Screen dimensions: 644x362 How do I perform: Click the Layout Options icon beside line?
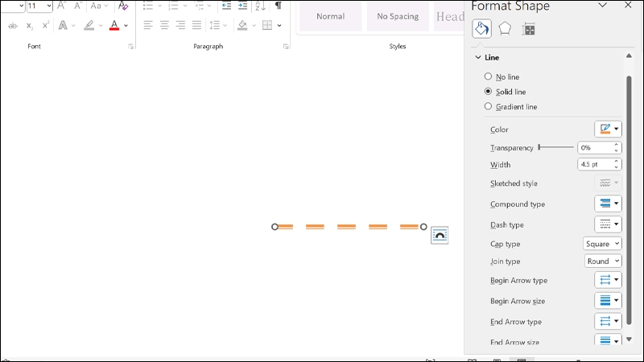[x=440, y=235]
